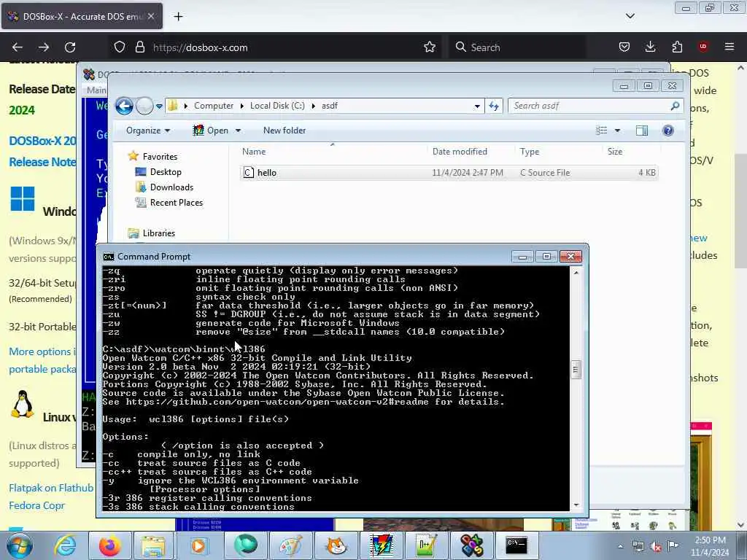Toggle the preview pane icon
Image resolution: width=747 pixels, height=560 pixels.
(x=642, y=131)
